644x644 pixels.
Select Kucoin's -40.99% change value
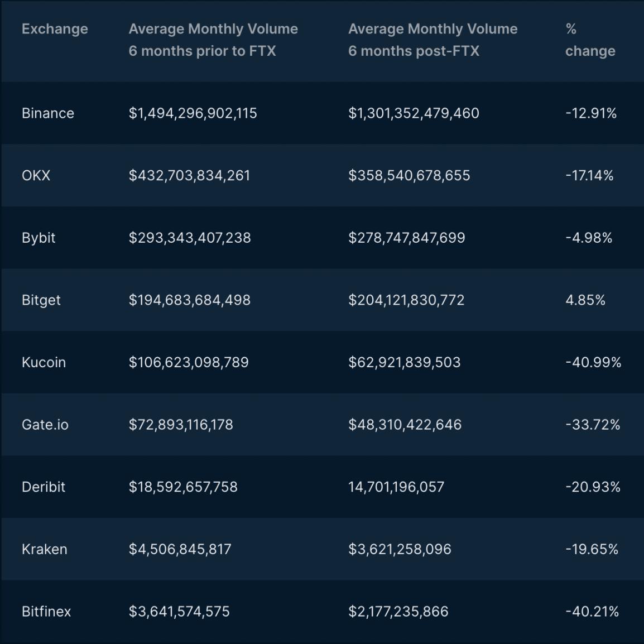(x=593, y=362)
